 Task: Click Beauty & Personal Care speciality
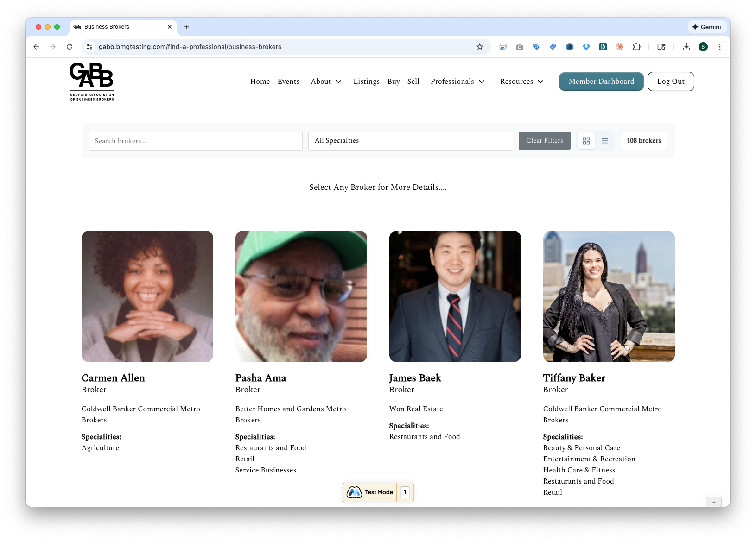582,448
